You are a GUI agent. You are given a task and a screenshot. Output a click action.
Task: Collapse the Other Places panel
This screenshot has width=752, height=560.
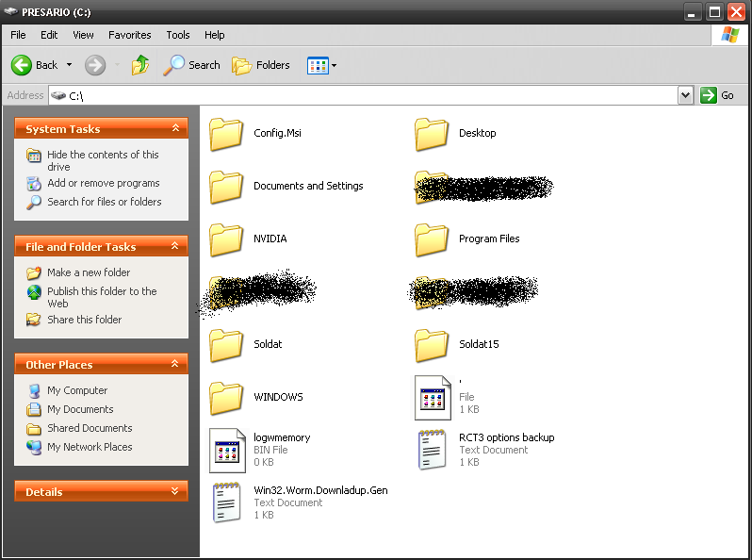tap(175, 364)
